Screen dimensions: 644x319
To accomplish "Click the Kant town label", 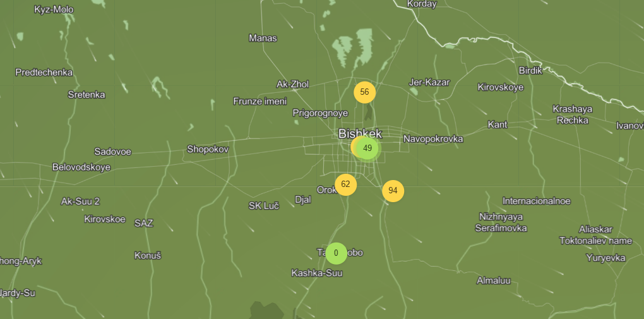I will point(497,124).
